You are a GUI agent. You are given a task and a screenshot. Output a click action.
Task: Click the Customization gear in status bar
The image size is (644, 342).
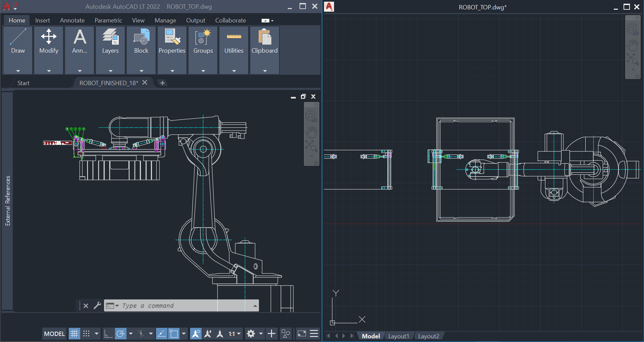pyautogui.click(x=251, y=333)
